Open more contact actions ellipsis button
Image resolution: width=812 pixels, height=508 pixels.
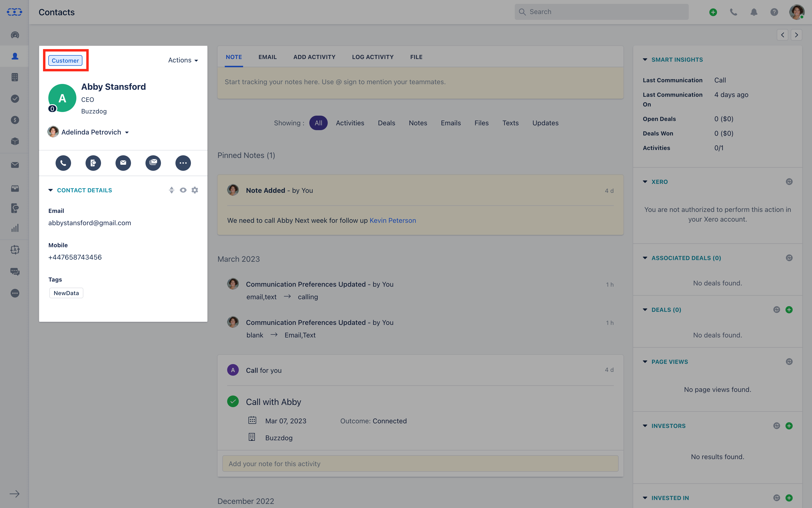click(183, 163)
